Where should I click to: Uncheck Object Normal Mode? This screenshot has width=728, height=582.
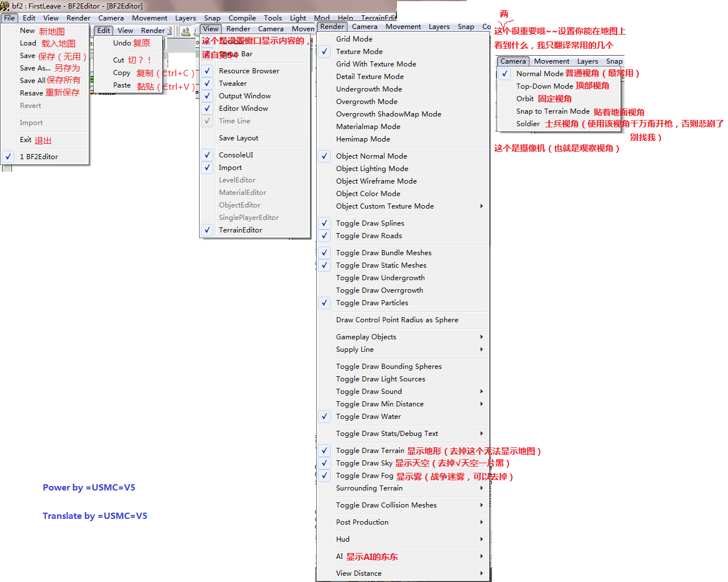point(403,156)
